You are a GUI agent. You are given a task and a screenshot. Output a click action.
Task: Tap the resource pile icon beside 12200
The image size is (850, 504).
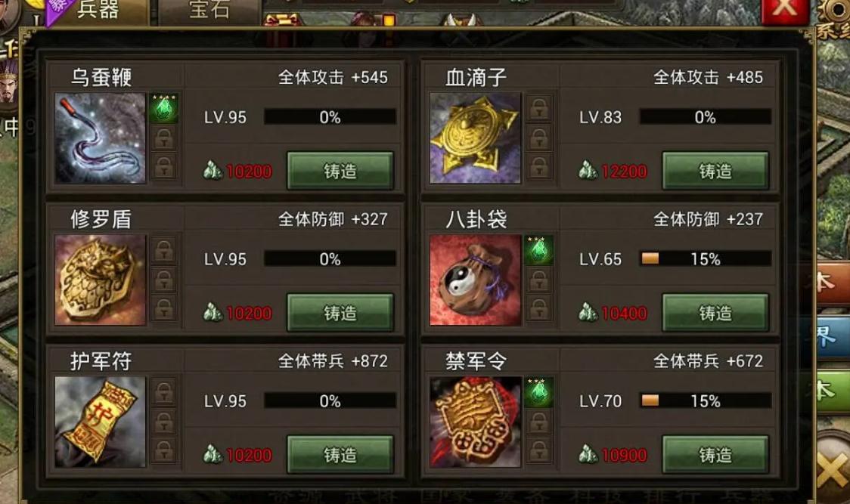tap(588, 171)
